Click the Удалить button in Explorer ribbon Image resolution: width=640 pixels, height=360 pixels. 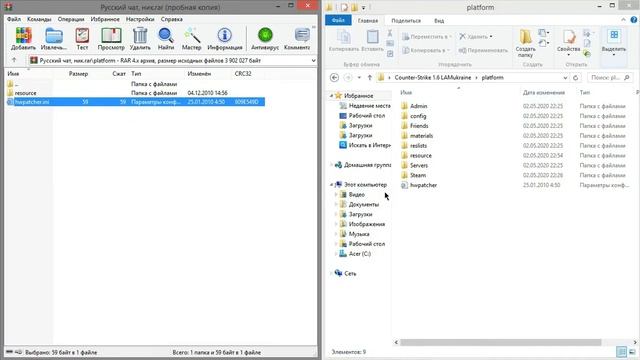[476, 37]
